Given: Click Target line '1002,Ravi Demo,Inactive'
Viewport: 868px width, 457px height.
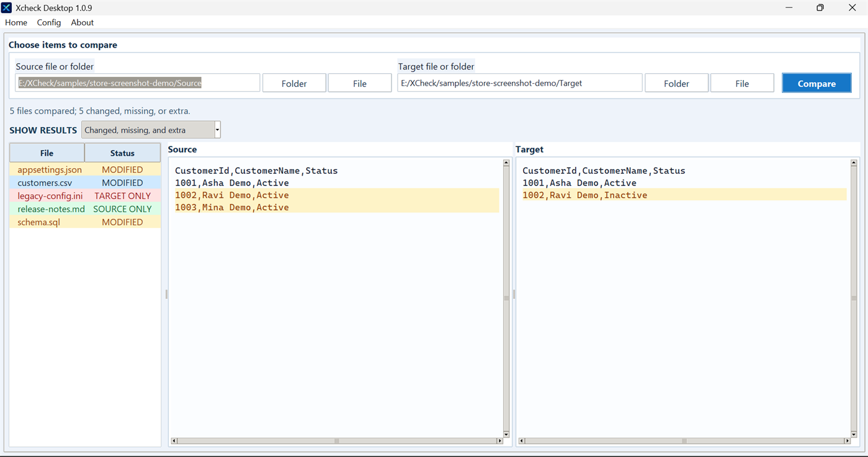Looking at the screenshot, I should click(584, 195).
